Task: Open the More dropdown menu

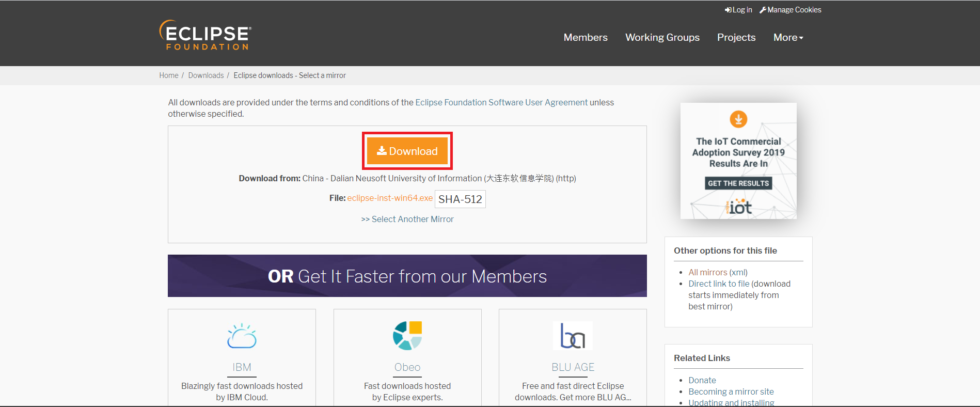Action: click(x=788, y=37)
